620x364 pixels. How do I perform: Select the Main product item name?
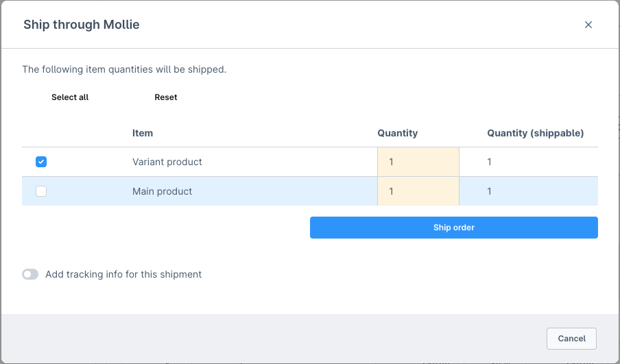[x=162, y=191]
